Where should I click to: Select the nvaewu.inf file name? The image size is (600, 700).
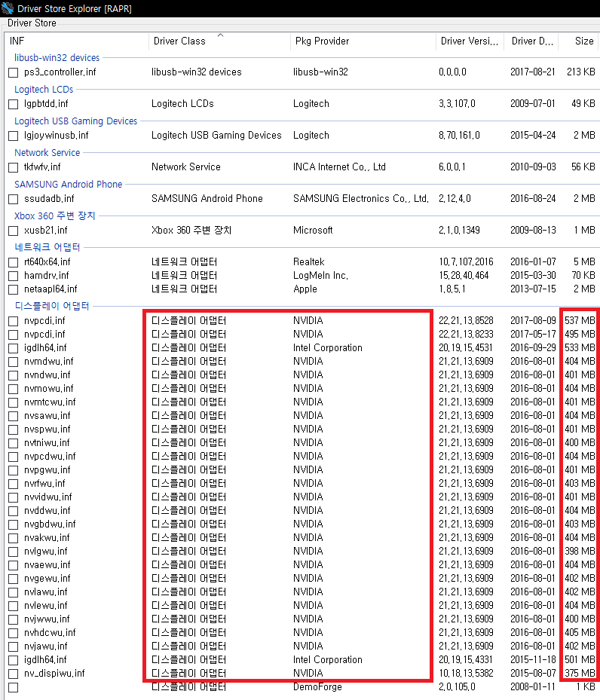tap(47, 565)
